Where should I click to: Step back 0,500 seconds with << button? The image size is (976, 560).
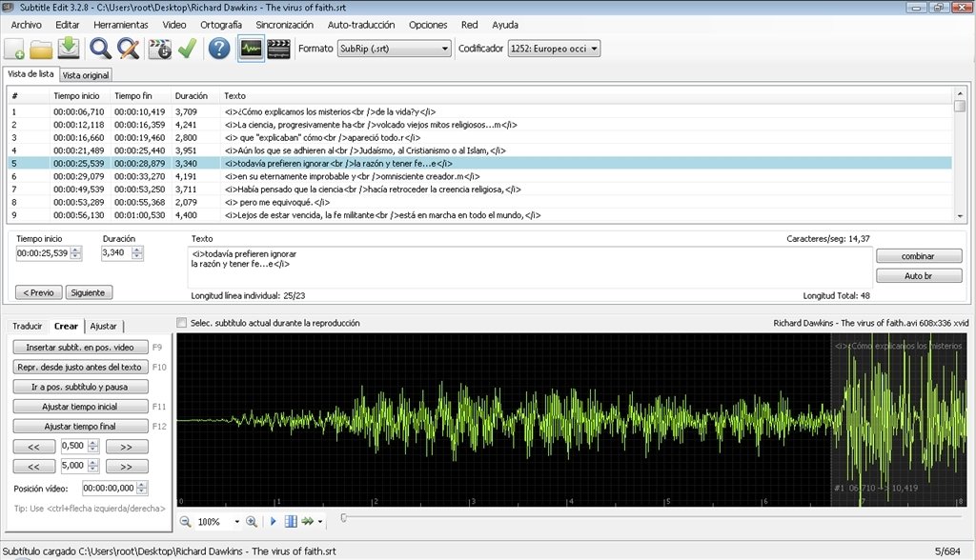click(34, 446)
